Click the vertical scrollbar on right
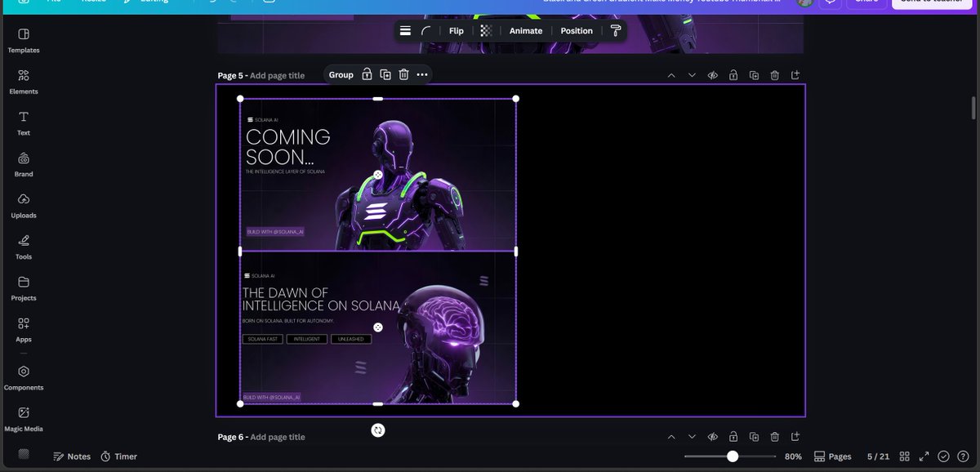 [973, 107]
